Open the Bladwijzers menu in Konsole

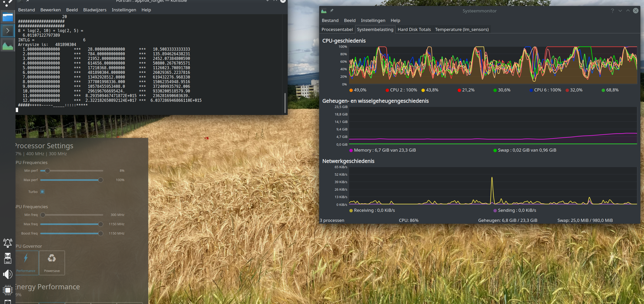coord(95,10)
